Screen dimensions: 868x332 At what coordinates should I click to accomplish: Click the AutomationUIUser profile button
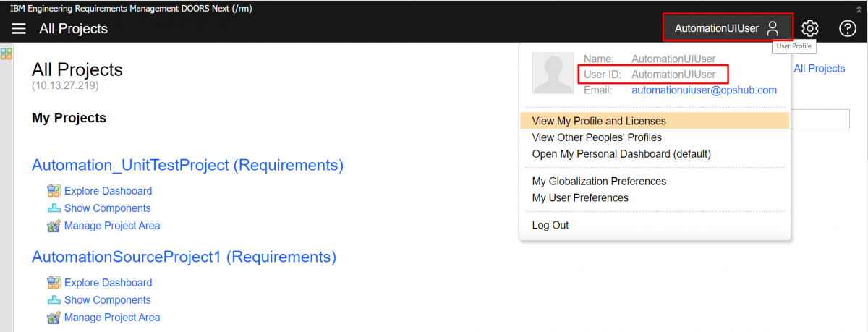728,28
